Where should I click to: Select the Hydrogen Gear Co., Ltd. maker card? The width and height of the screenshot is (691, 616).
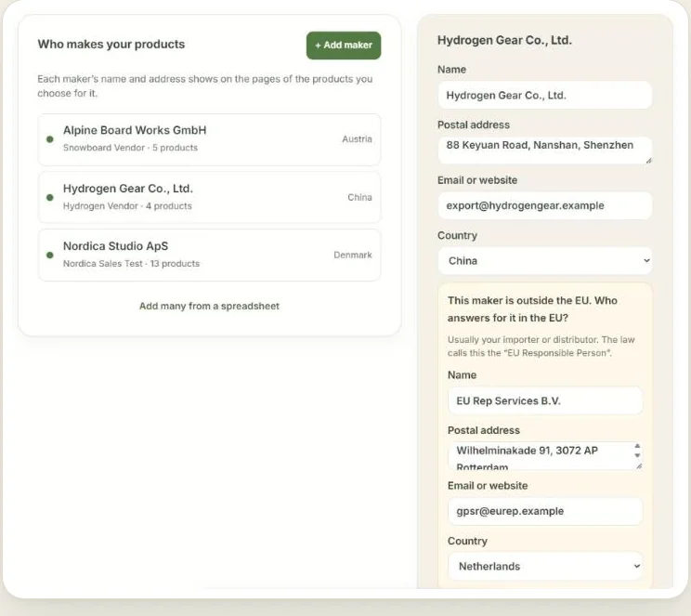pyautogui.click(x=209, y=198)
